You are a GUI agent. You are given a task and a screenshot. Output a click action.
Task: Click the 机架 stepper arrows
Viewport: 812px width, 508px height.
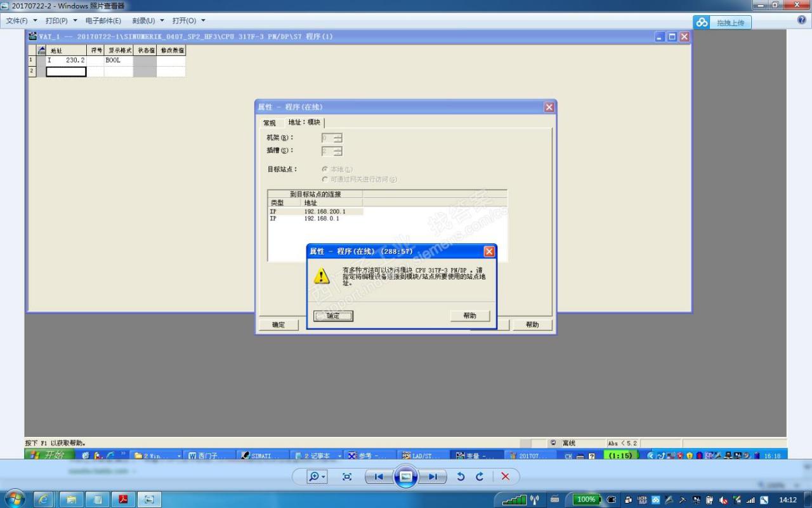pos(338,138)
